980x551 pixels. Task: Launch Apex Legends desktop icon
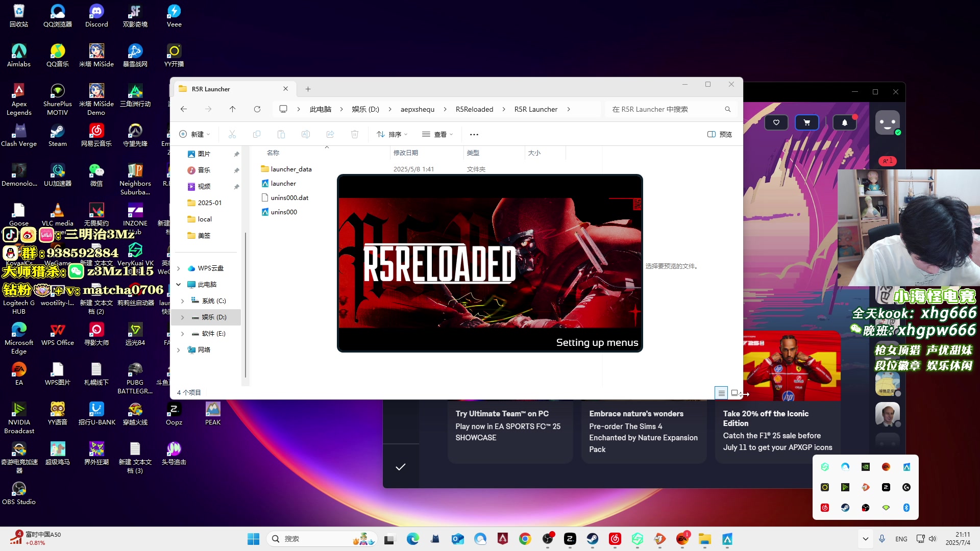pyautogui.click(x=19, y=99)
